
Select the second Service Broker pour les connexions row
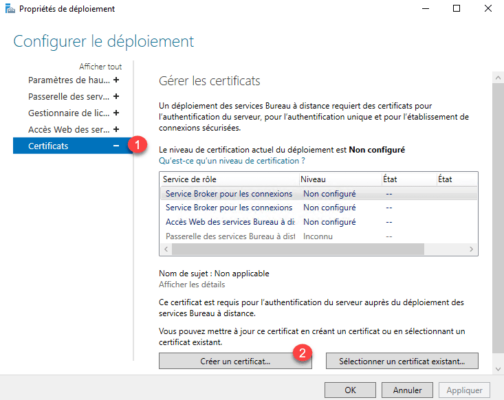point(319,207)
